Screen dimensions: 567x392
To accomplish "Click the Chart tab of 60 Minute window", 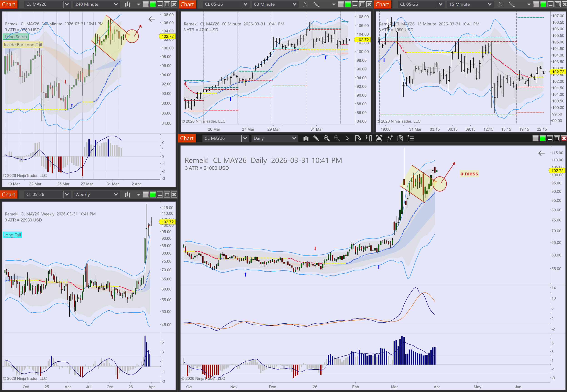I will (187, 4).
